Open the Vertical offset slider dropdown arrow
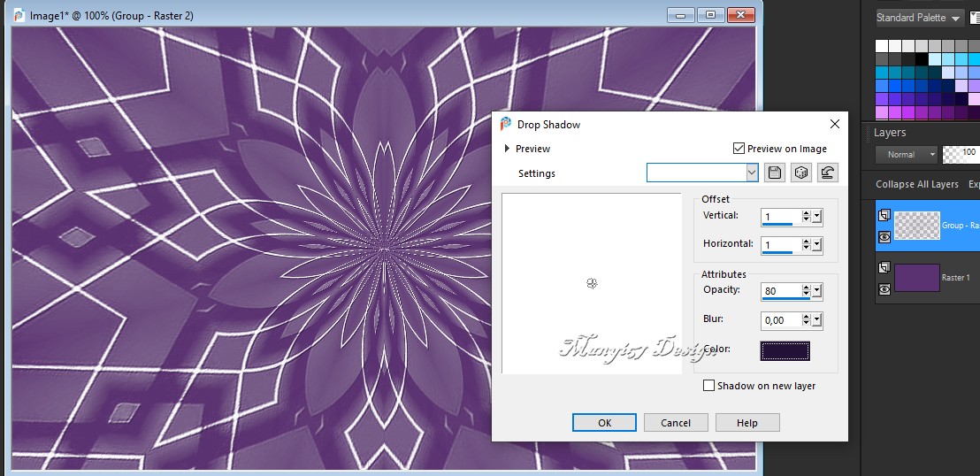This screenshot has height=476, width=980. click(x=817, y=217)
